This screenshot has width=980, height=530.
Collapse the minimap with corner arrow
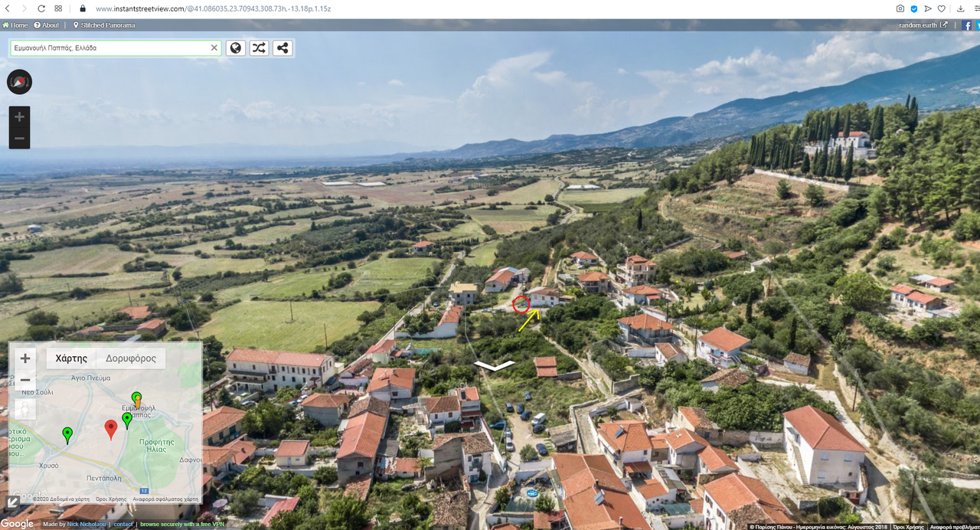coord(13,502)
